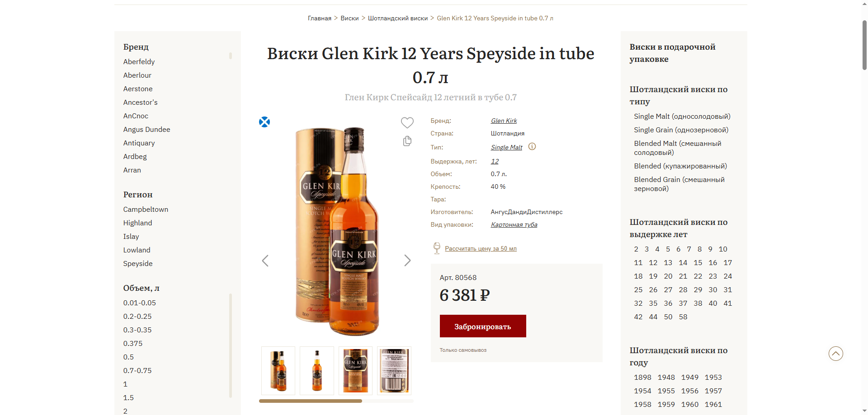Select the barcode back label thumbnail
The height and width of the screenshot is (415, 868).
pyautogui.click(x=394, y=371)
